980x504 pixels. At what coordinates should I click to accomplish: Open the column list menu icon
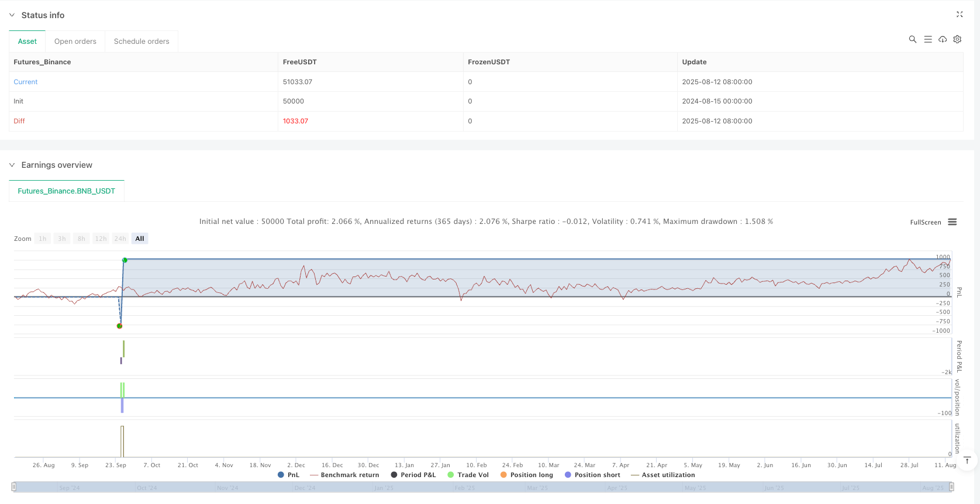(927, 40)
